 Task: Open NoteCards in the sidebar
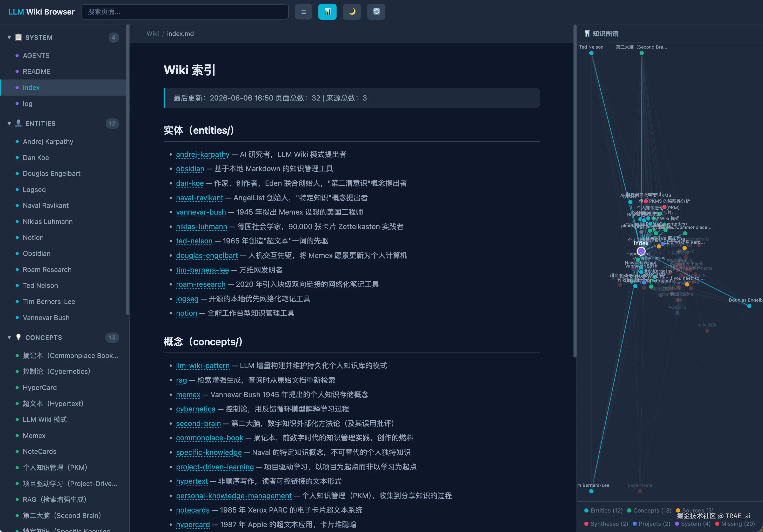[x=63, y=451]
